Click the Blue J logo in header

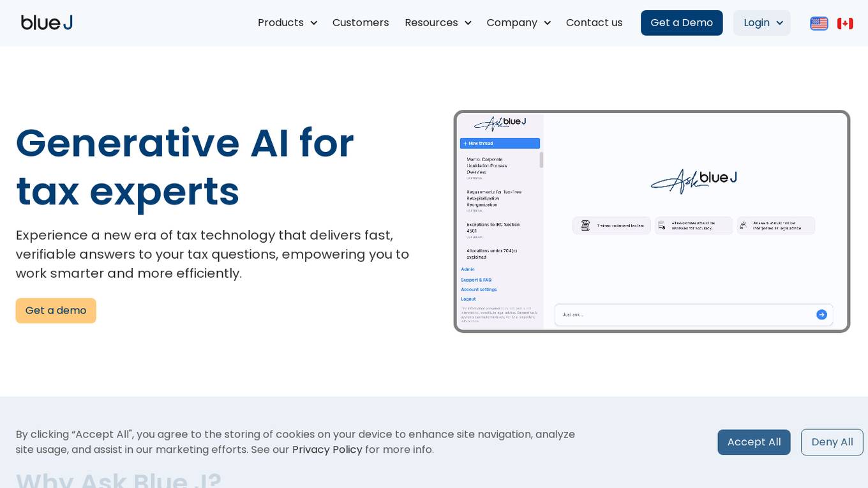[47, 23]
